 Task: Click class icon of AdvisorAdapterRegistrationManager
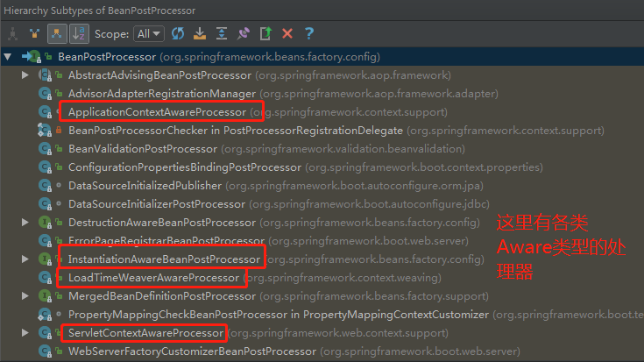pos(45,94)
